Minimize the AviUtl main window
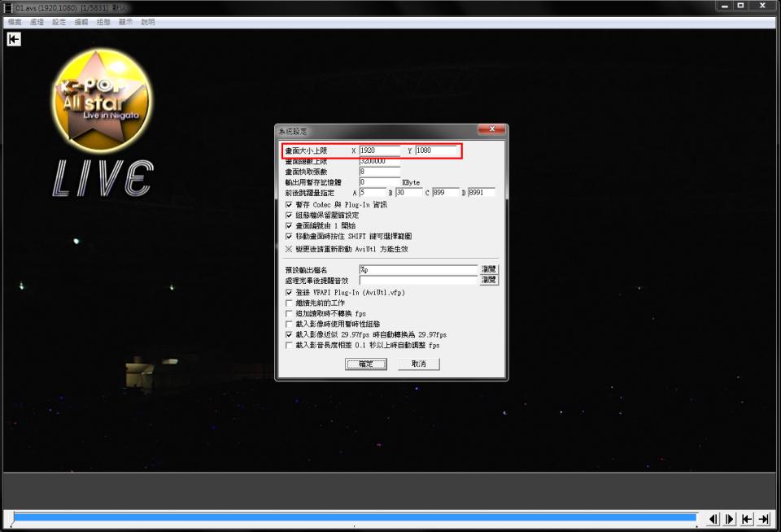781x532 pixels. point(725,6)
